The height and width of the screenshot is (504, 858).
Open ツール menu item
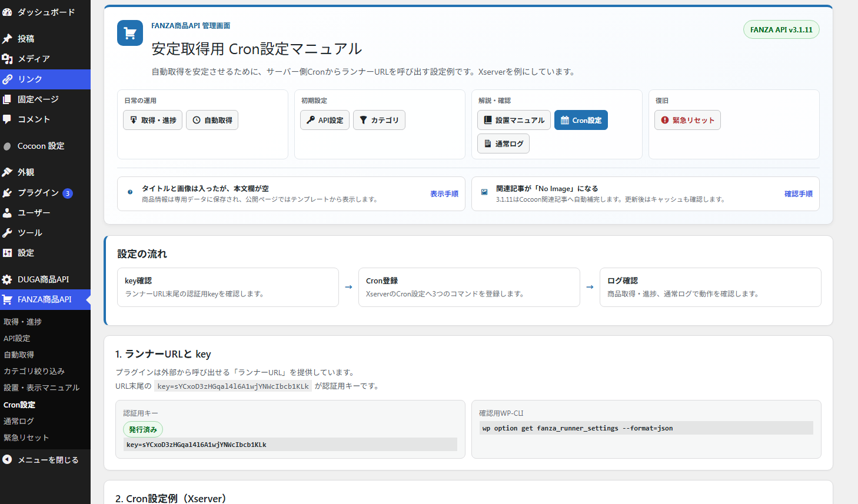(45, 233)
